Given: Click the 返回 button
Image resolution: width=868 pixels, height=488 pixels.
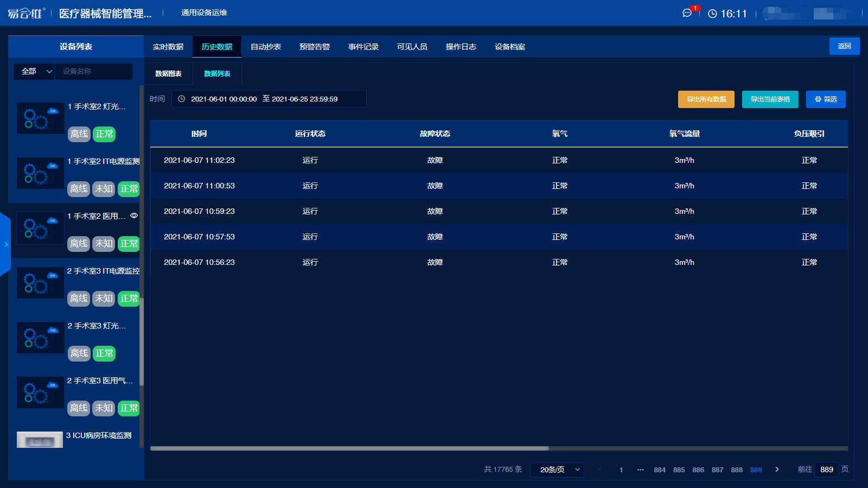Looking at the screenshot, I should 844,46.
